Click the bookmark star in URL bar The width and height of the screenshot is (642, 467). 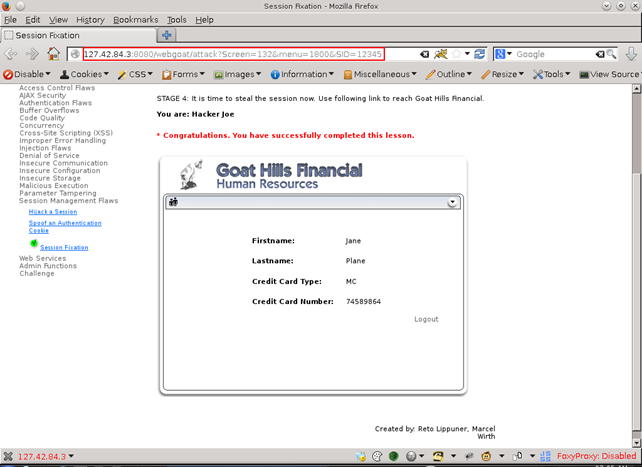[x=456, y=54]
